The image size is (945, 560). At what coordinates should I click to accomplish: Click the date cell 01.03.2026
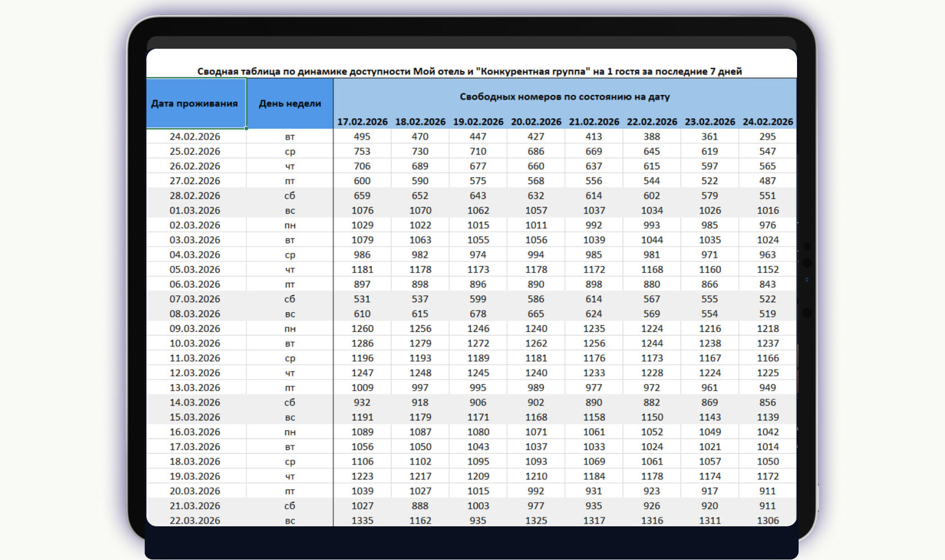pyautogui.click(x=195, y=210)
